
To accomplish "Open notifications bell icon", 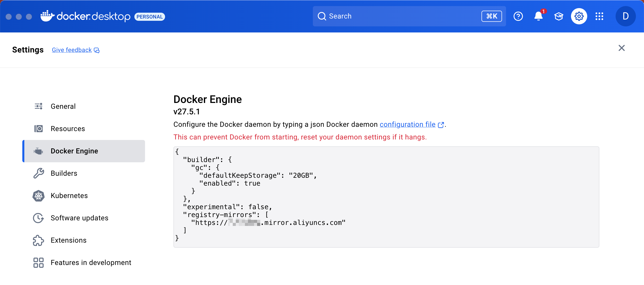I will coord(538,16).
